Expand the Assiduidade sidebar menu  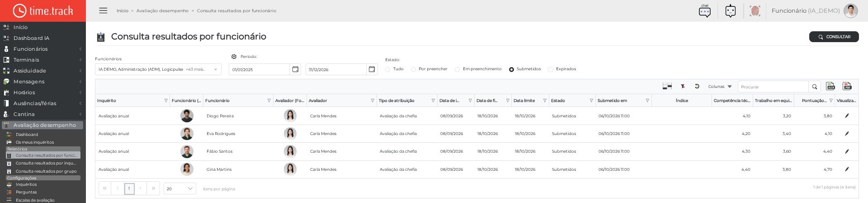coord(42,71)
